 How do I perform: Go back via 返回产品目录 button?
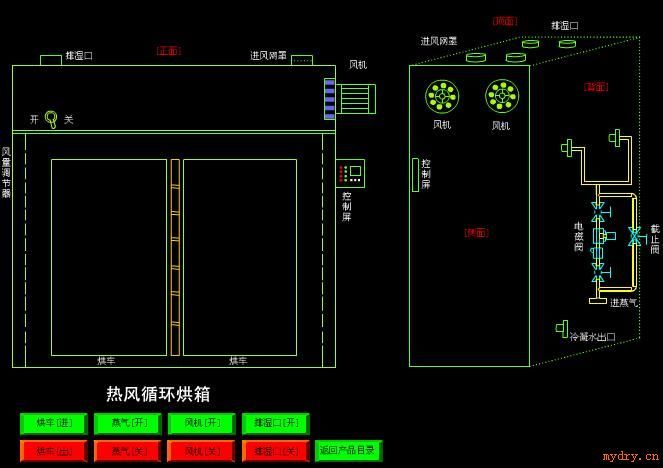[349, 451]
